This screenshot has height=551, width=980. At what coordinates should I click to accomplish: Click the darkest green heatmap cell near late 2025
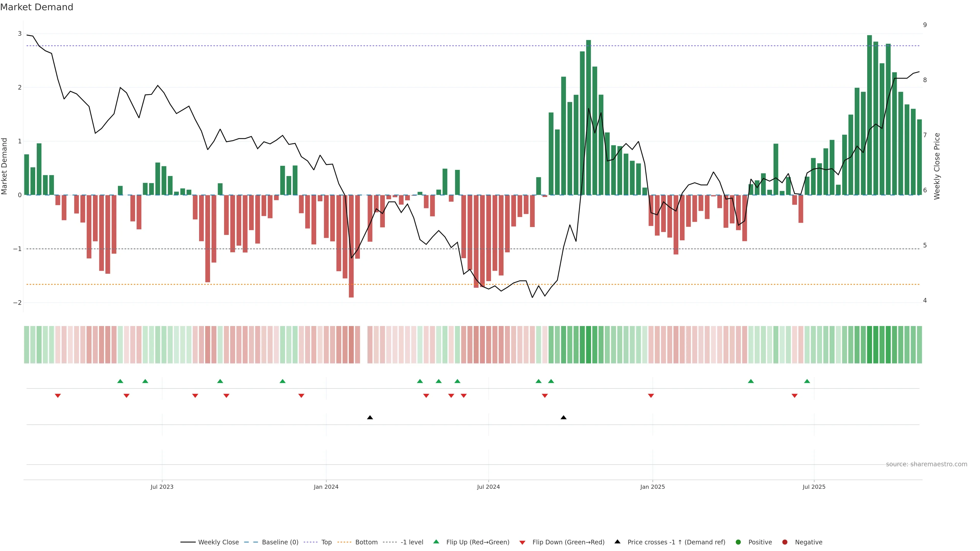click(869, 345)
